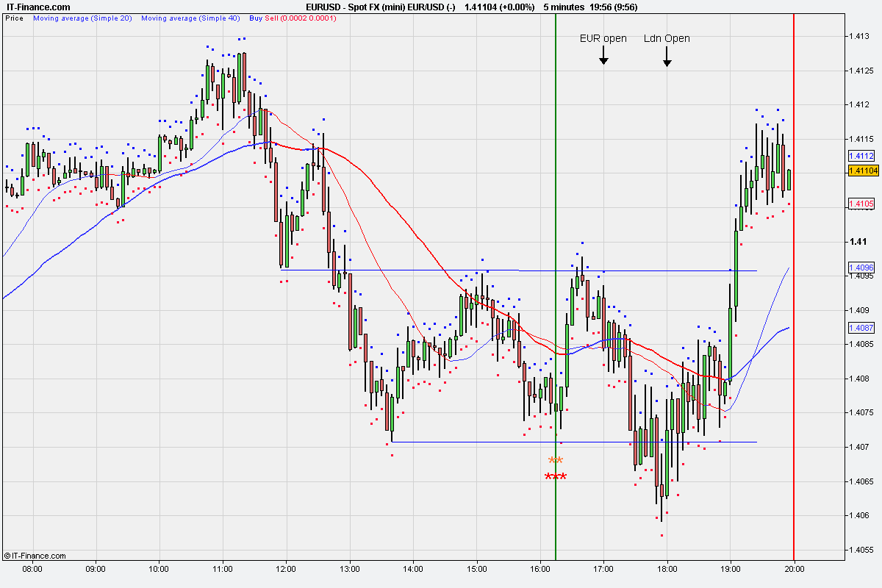Click the 1.41104 (+0.00%) quote text
Image resolution: width=882 pixels, height=588 pixels.
click(x=500, y=7)
